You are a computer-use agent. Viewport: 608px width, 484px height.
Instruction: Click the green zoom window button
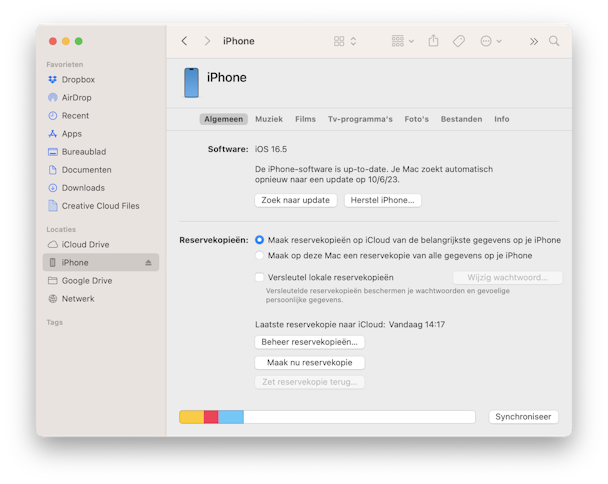coord(79,41)
